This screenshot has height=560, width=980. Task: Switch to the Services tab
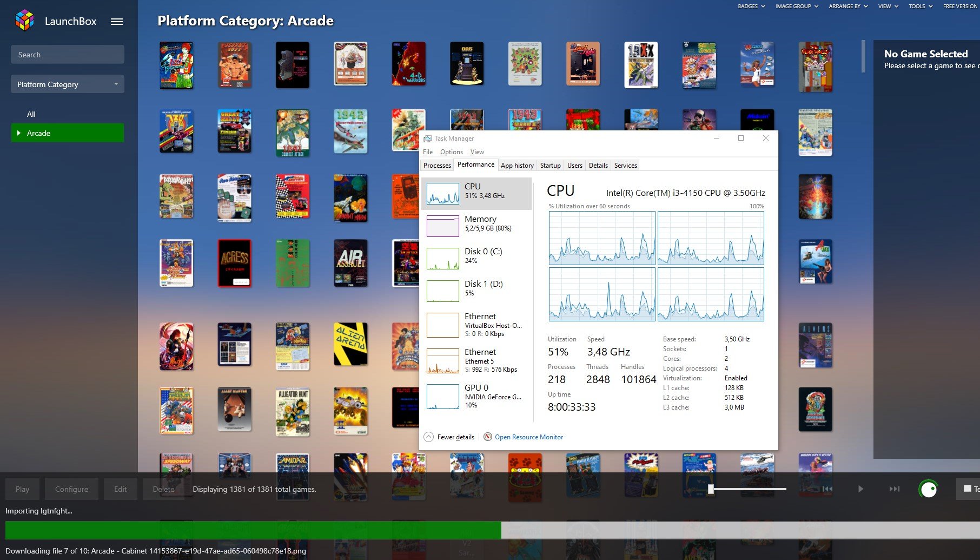625,166
